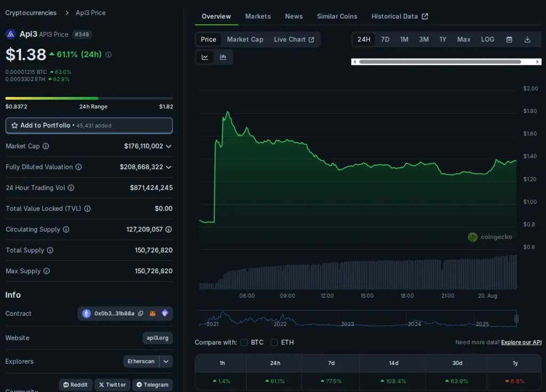This screenshot has width=546, height=392.
Task: Switch chart to Market Cap view
Action: 245,39
